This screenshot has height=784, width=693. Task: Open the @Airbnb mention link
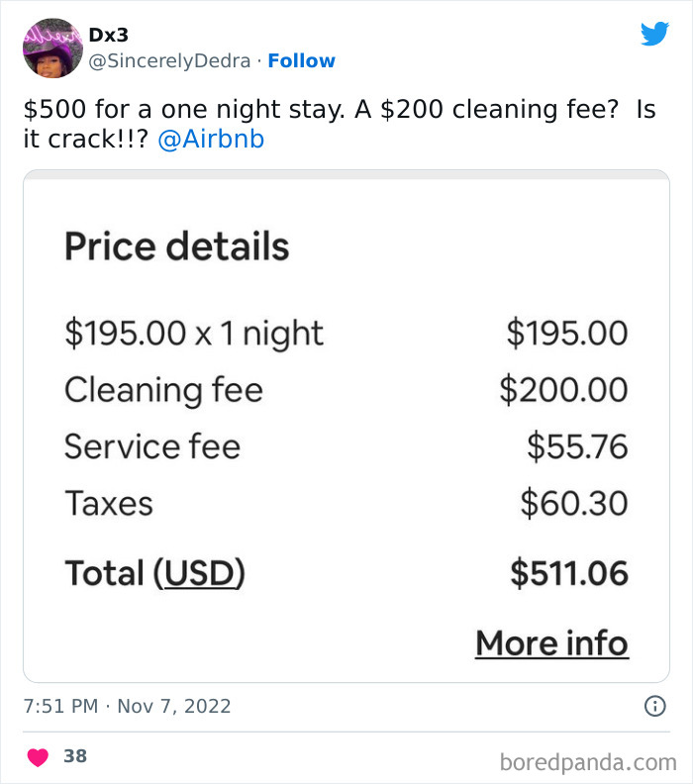click(211, 139)
